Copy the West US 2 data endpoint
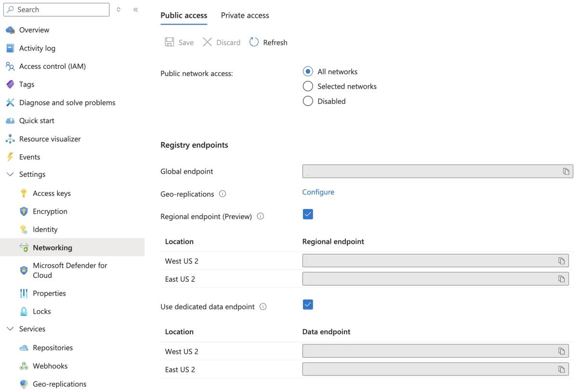Image resolution: width=578 pixels, height=392 pixels. click(x=561, y=351)
